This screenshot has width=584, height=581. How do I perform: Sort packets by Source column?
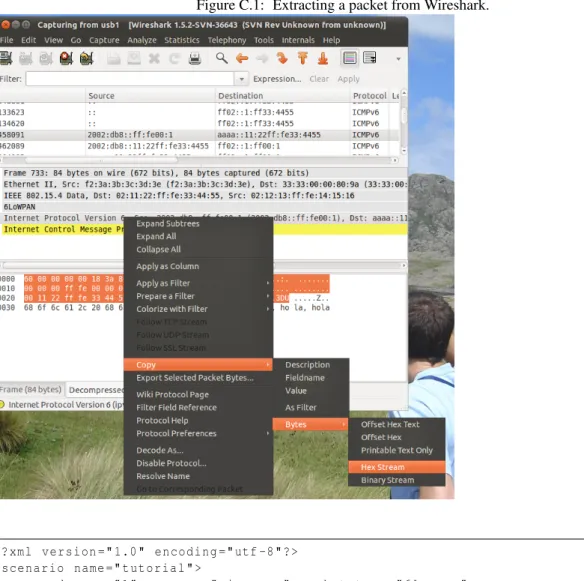point(150,96)
